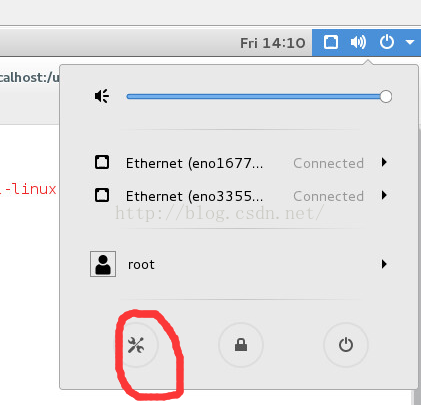Click the power icon in top bar

pyautogui.click(x=387, y=42)
